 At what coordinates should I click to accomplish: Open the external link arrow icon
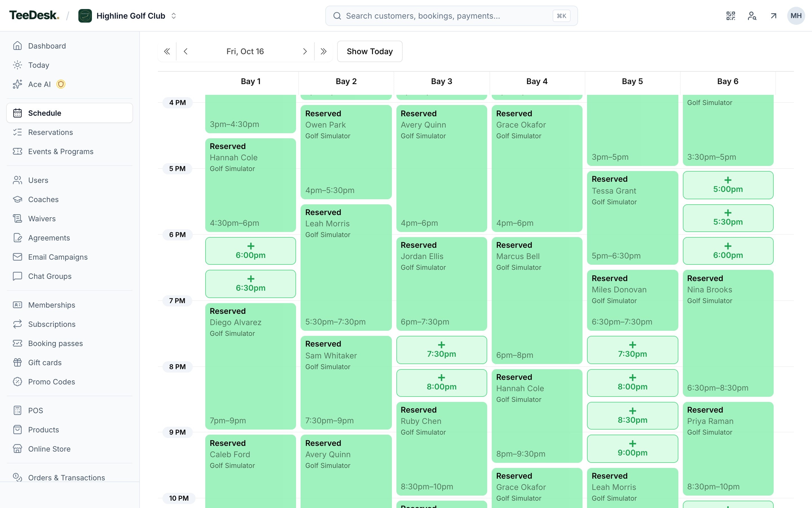click(773, 16)
